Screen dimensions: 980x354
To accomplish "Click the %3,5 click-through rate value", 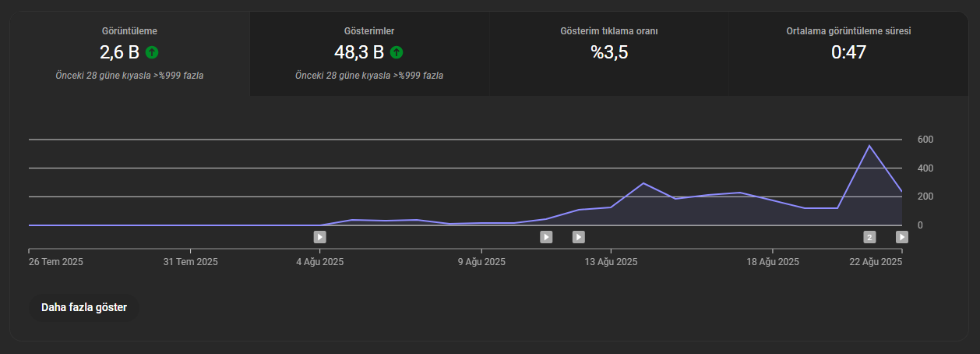I will [x=609, y=53].
